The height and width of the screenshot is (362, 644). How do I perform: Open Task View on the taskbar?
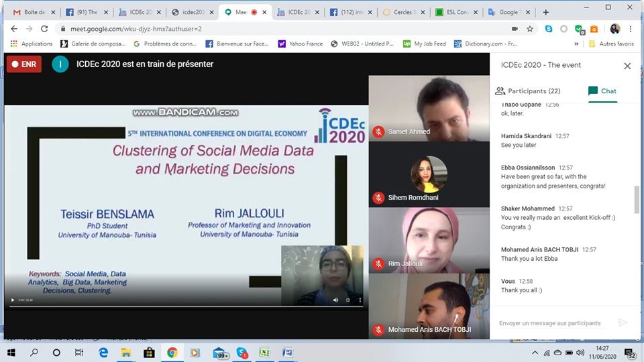79,353
